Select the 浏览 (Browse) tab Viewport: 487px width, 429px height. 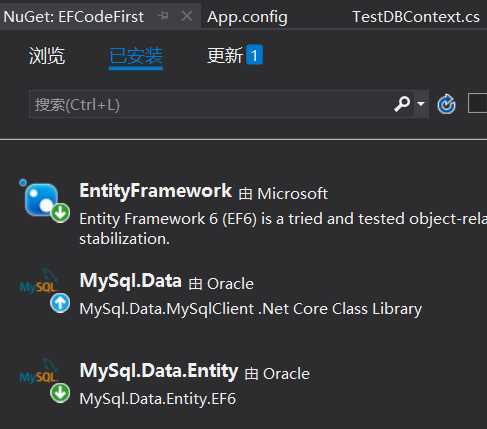pyautogui.click(x=47, y=55)
